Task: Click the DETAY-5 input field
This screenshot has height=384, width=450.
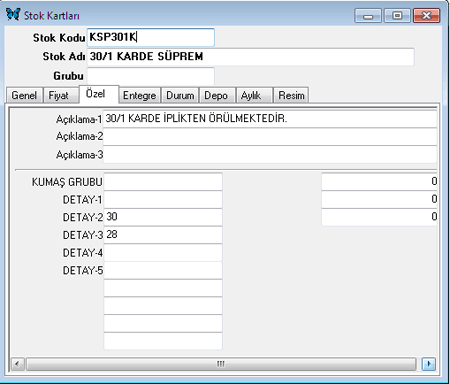Action: pos(163,270)
